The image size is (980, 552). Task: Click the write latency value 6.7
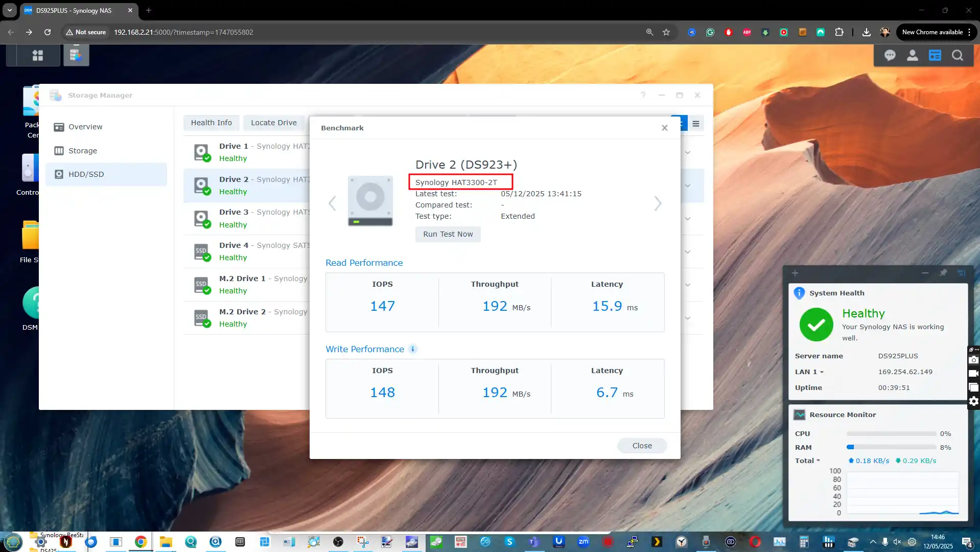[x=607, y=393]
